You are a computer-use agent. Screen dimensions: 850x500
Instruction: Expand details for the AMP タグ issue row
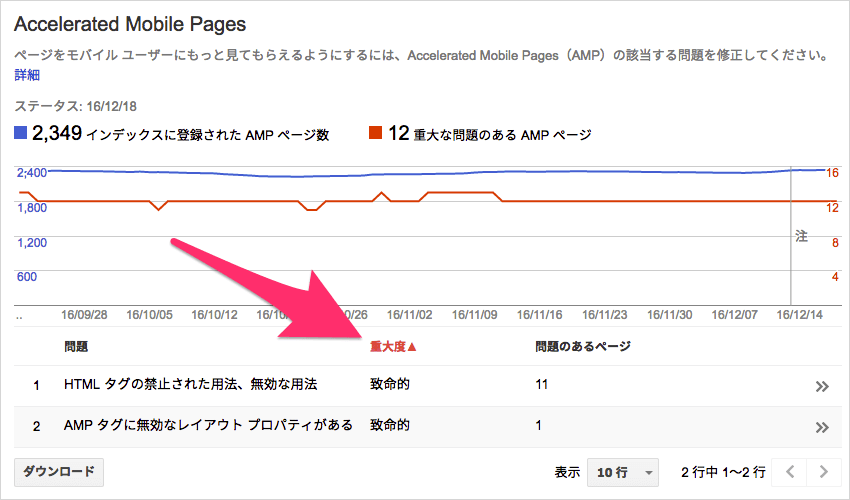[822, 427]
